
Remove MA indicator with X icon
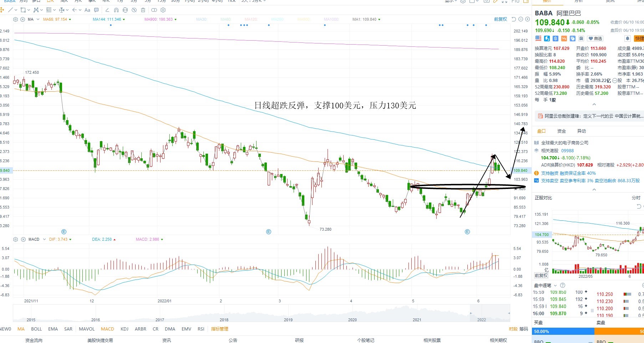[x=22, y=19]
